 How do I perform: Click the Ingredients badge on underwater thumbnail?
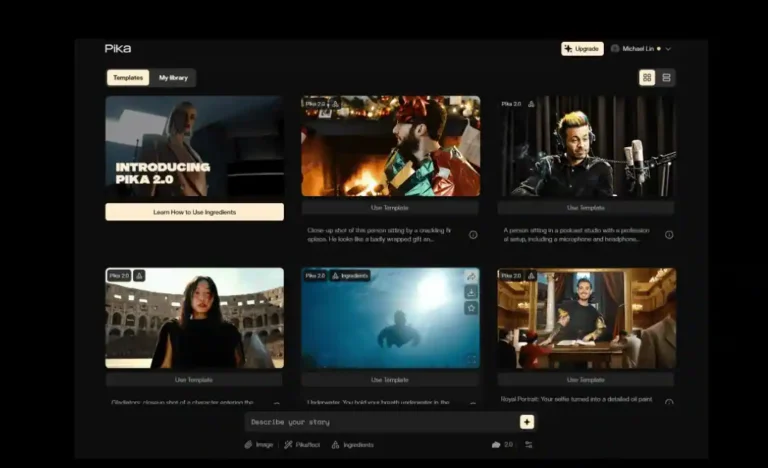click(350, 275)
